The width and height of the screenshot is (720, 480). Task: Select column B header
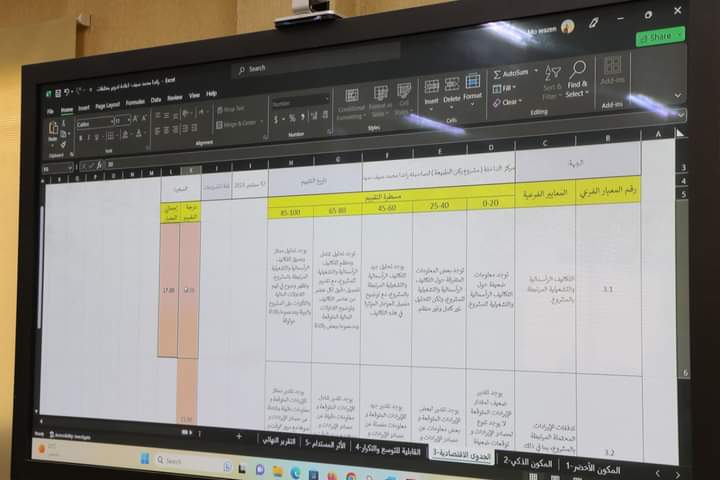tap(607, 138)
